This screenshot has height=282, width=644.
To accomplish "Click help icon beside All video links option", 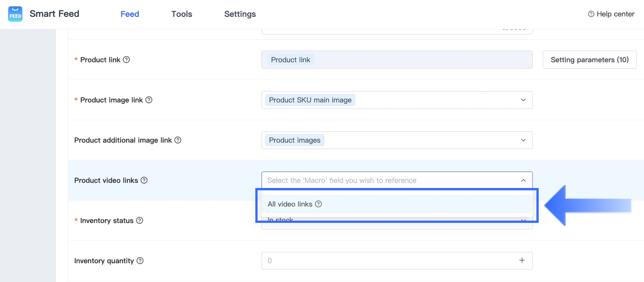I will pos(319,204).
